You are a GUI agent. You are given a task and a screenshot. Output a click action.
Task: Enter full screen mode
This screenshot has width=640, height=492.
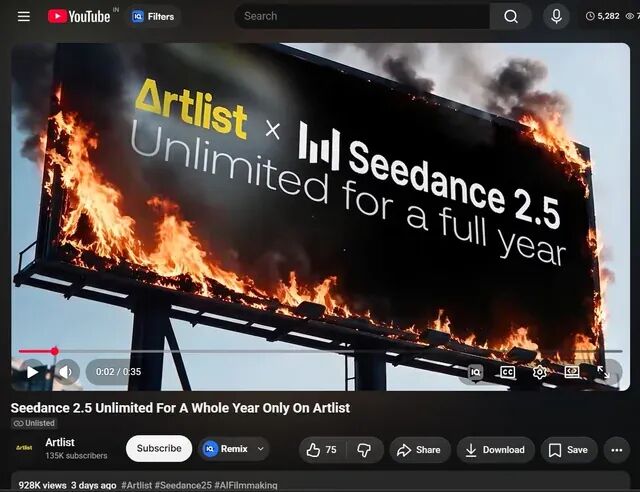pos(603,372)
